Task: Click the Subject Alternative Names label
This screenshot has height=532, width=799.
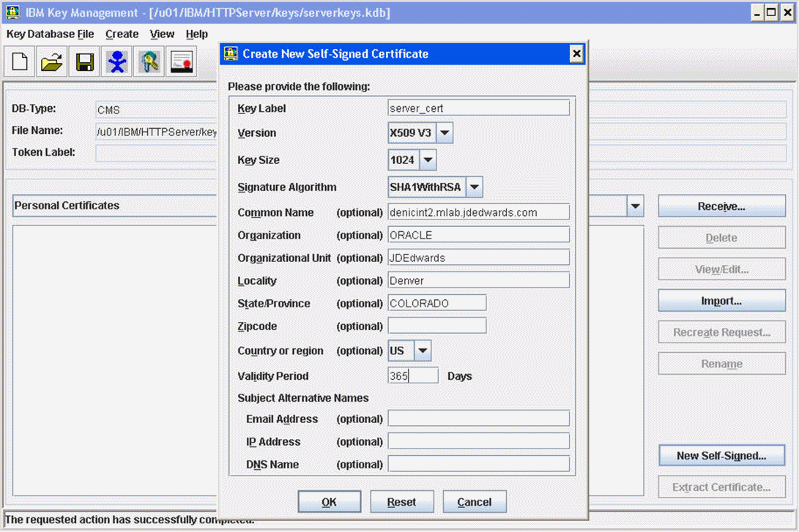Action: [303, 398]
